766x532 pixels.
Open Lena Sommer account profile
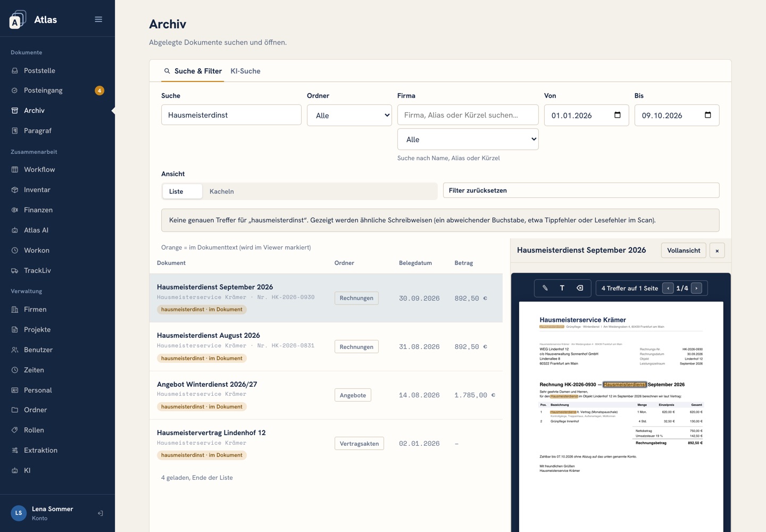(x=51, y=513)
